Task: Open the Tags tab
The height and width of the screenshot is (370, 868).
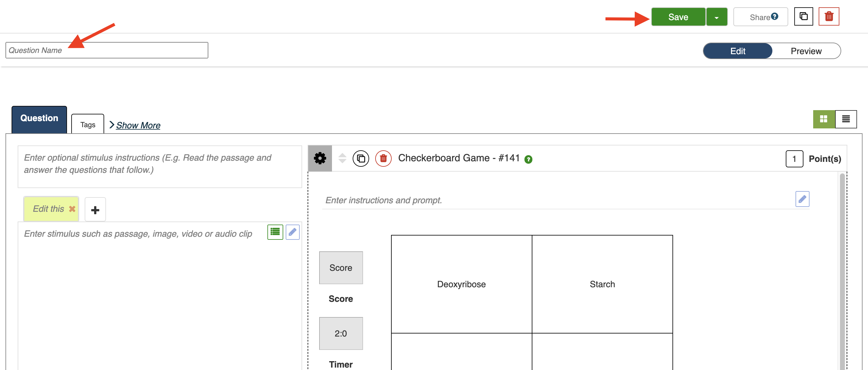Action: pos(88,124)
